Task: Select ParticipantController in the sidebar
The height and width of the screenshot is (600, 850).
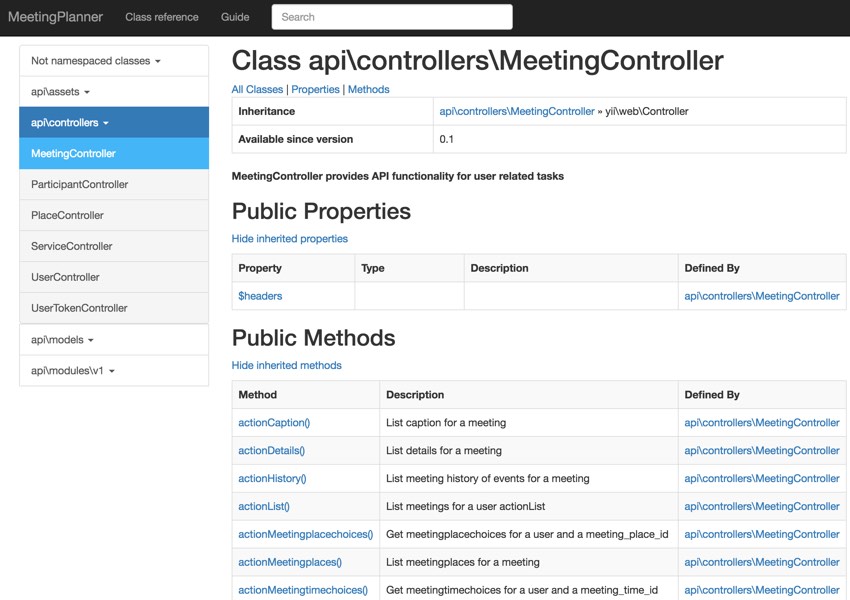Action: [x=114, y=184]
